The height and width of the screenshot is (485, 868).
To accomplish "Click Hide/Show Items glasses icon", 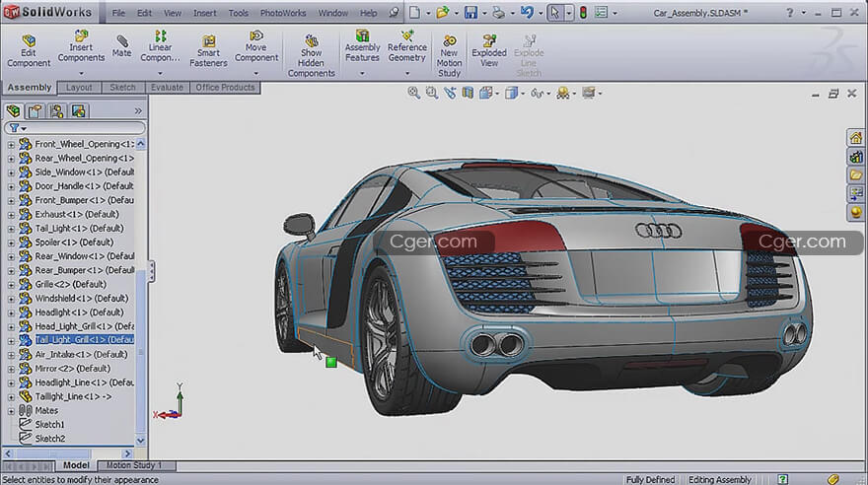I will coord(537,94).
